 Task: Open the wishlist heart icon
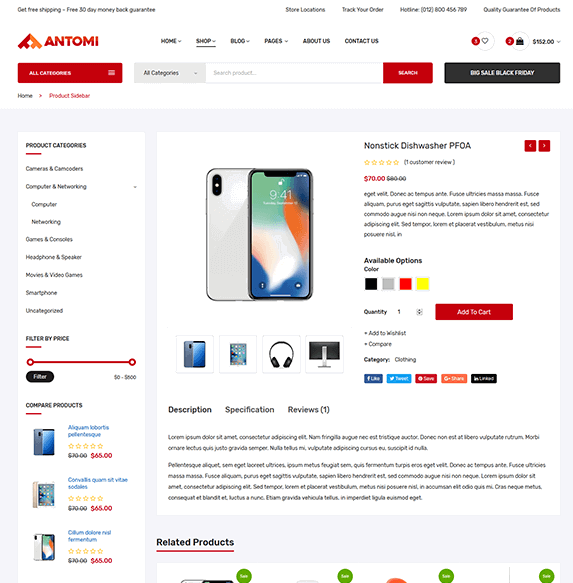(x=485, y=41)
